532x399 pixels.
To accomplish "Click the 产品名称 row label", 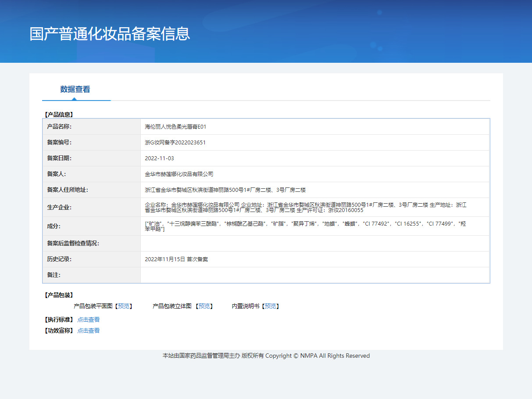I will [59, 127].
